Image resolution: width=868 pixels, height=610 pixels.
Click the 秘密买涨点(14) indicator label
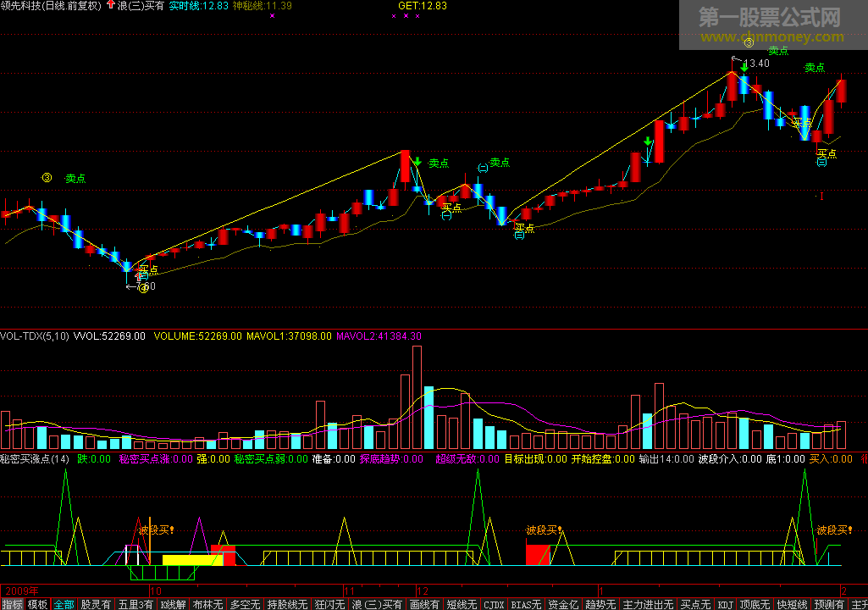(35, 459)
